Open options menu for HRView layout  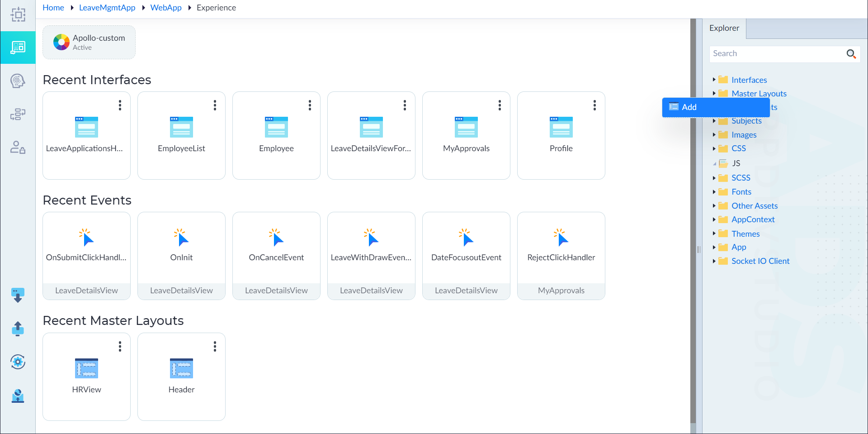pos(120,346)
